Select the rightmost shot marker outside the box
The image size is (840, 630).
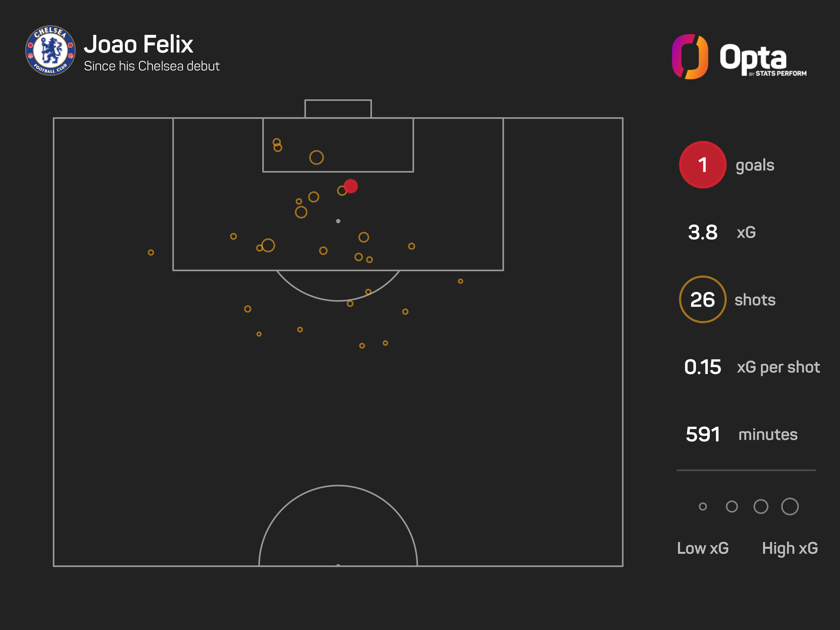coord(460,281)
